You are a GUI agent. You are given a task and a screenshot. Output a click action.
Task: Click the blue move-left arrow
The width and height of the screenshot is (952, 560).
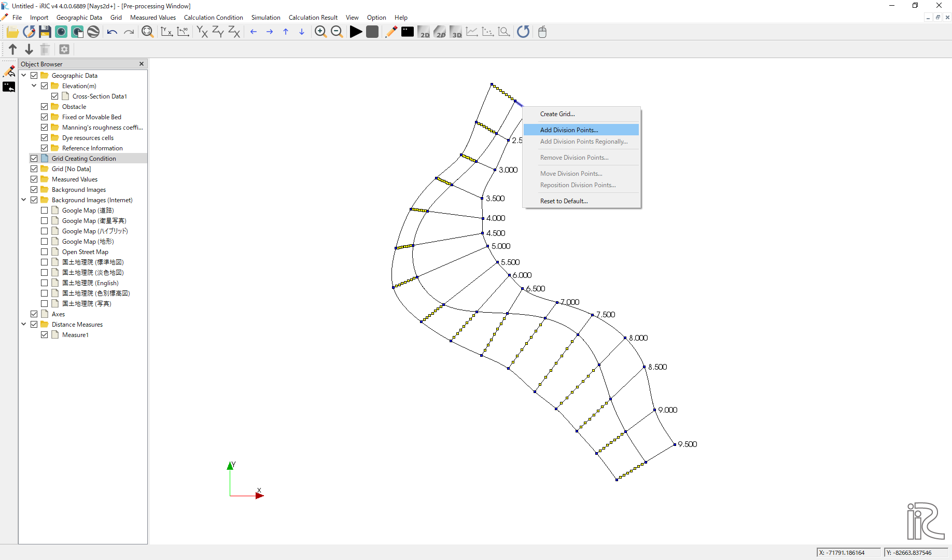point(254,32)
